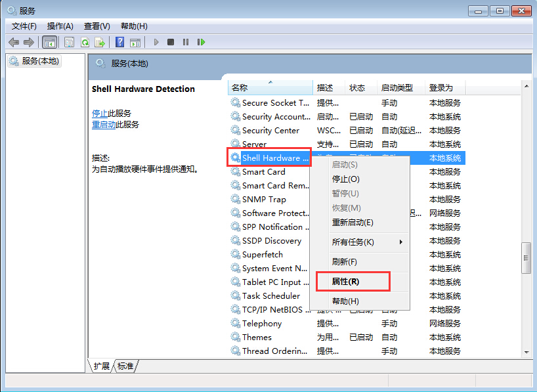Click the Back arrow toolbar icon
This screenshot has width=537, height=392.
coord(14,42)
